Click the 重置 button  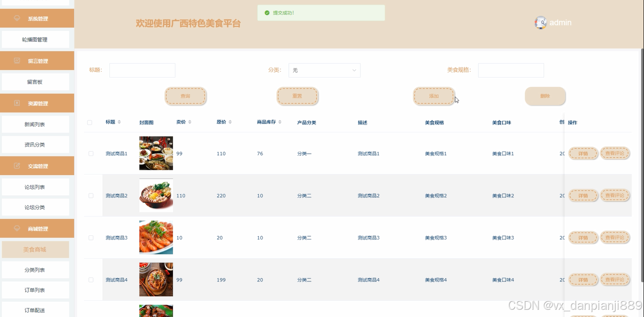pyautogui.click(x=297, y=96)
